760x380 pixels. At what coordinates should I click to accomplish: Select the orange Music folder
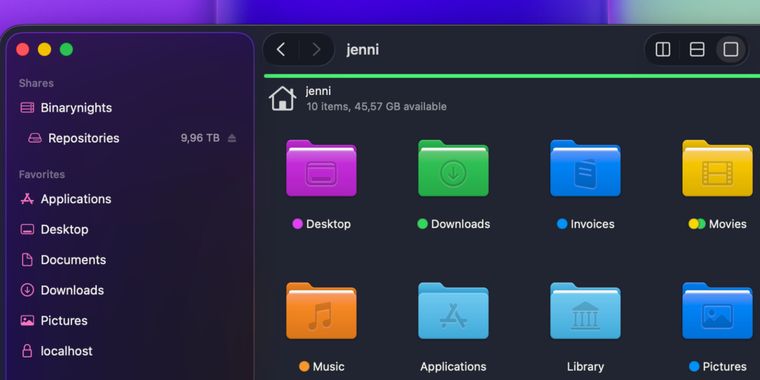[321, 311]
